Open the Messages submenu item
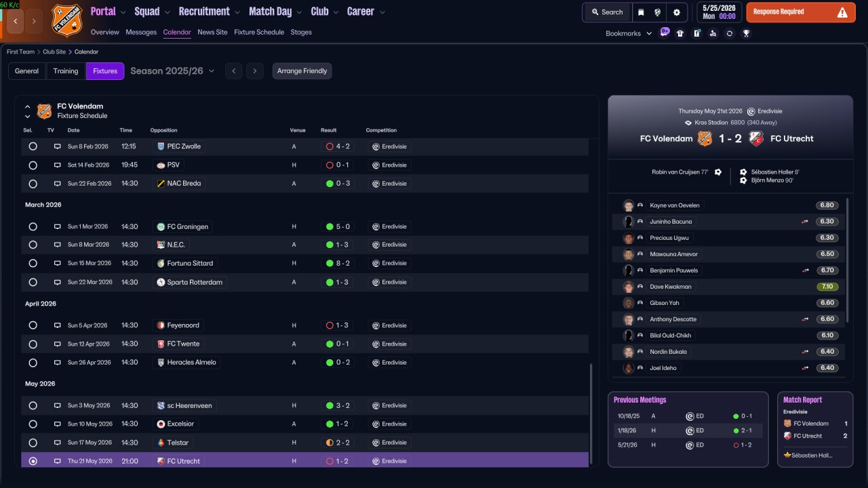 pyautogui.click(x=141, y=32)
